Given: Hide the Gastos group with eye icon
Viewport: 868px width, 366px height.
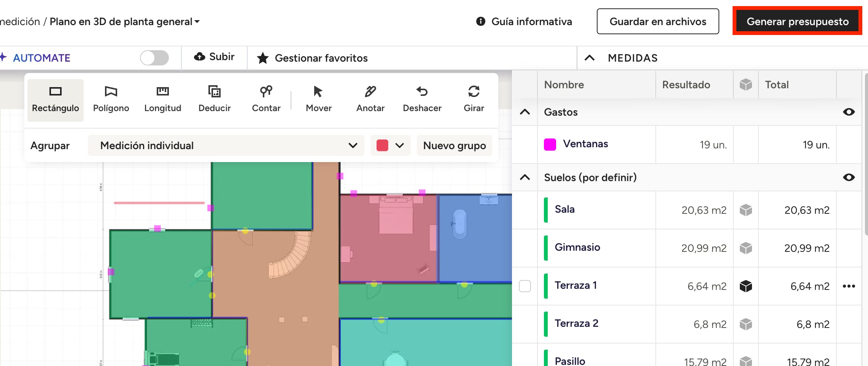Looking at the screenshot, I should tap(849, 112).
